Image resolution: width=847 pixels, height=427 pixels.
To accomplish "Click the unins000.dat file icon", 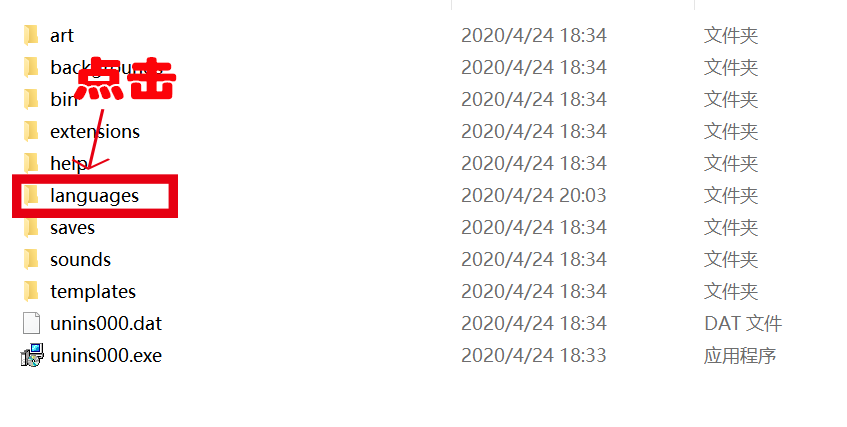I will coord(31,323).
